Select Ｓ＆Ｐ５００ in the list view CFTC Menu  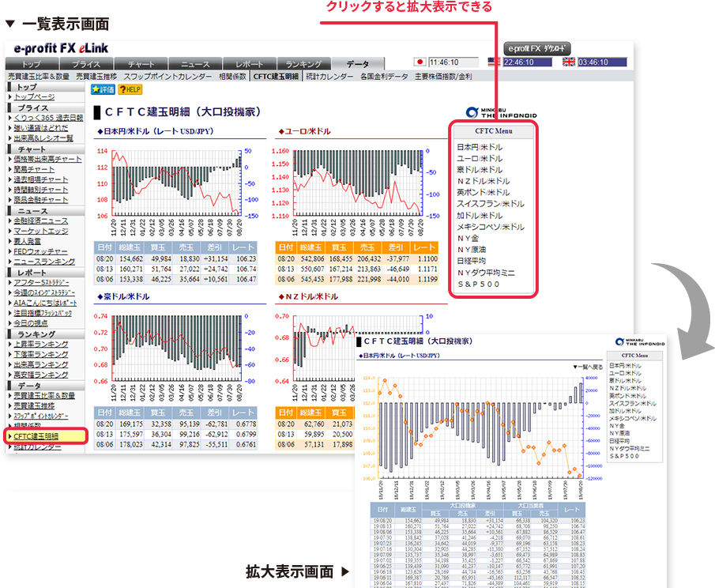point(479,285)
